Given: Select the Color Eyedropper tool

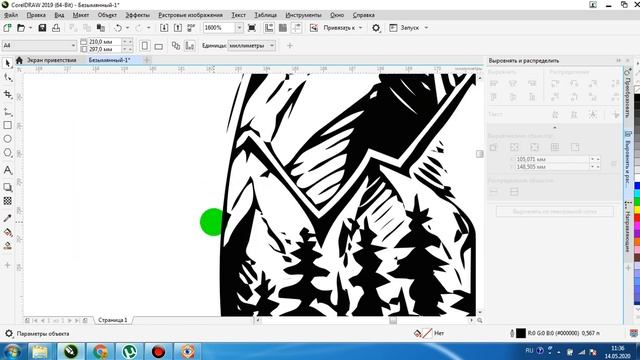Looking at the screenshot, I should point(7,218).
